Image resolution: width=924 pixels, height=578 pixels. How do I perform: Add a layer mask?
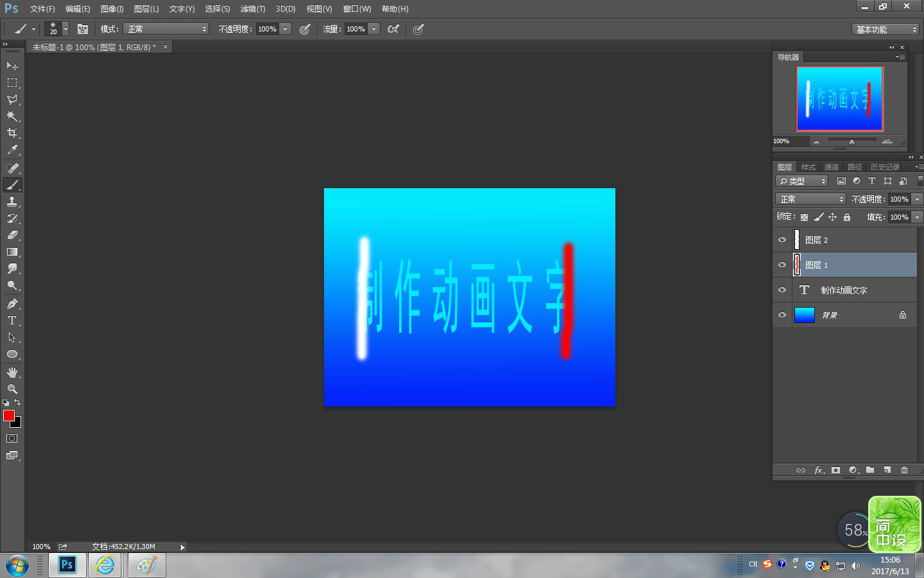pyautogui.click(x=835, y=470)
